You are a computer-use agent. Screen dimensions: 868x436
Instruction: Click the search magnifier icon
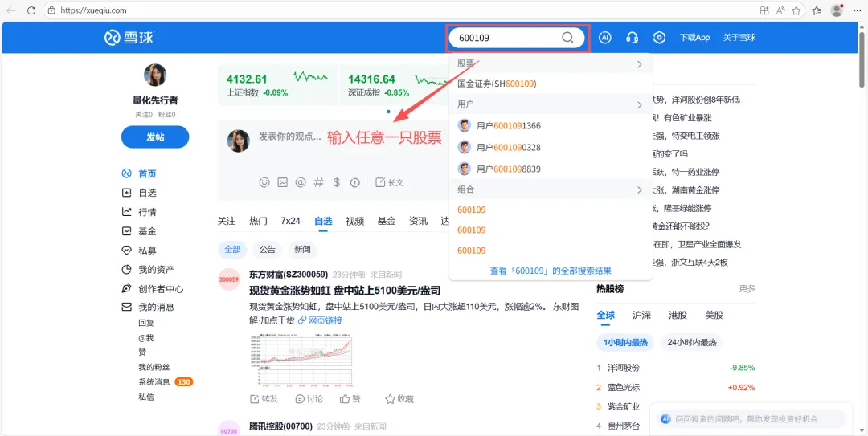[x=567, y=38]
